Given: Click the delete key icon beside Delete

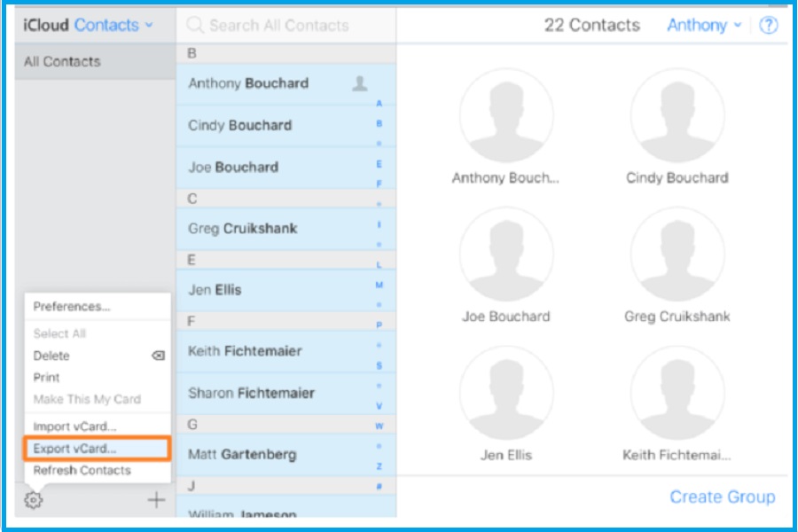Looking at the screenshot, I should (158, 356).
